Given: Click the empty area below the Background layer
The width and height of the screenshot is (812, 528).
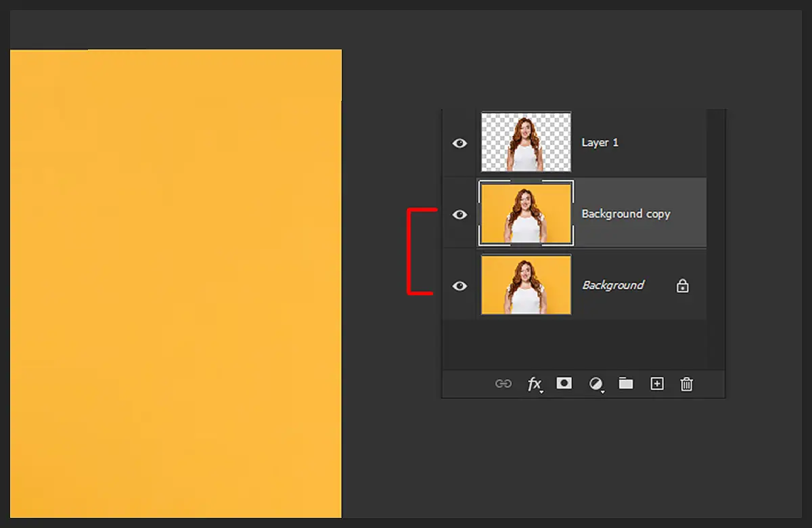Looking at the screenshot, I should [x=574, y=344].
